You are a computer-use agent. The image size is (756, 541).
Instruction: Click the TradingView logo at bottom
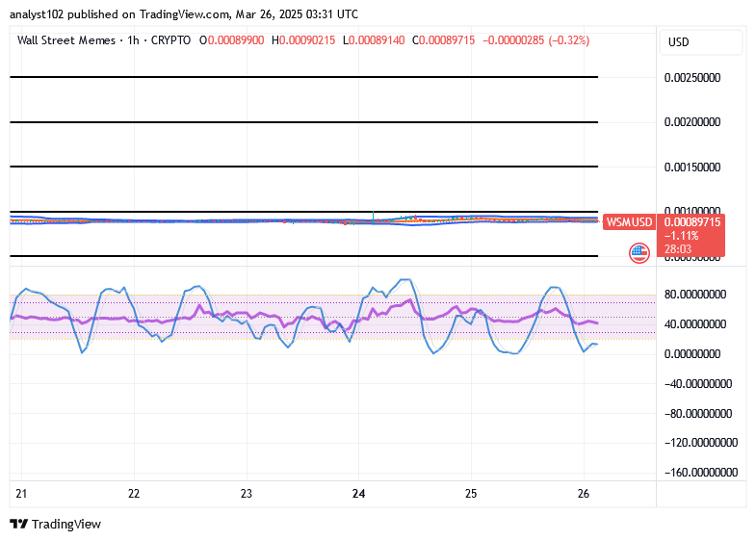[x=56, y=524]
